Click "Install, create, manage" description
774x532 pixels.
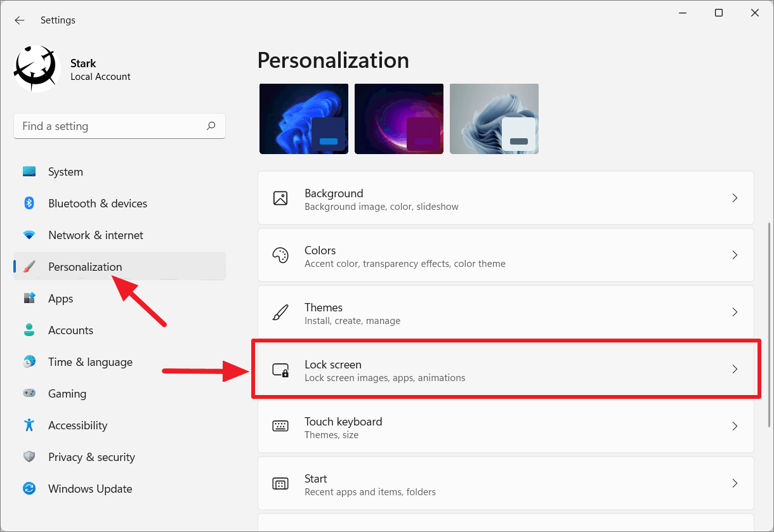point(352,321)
